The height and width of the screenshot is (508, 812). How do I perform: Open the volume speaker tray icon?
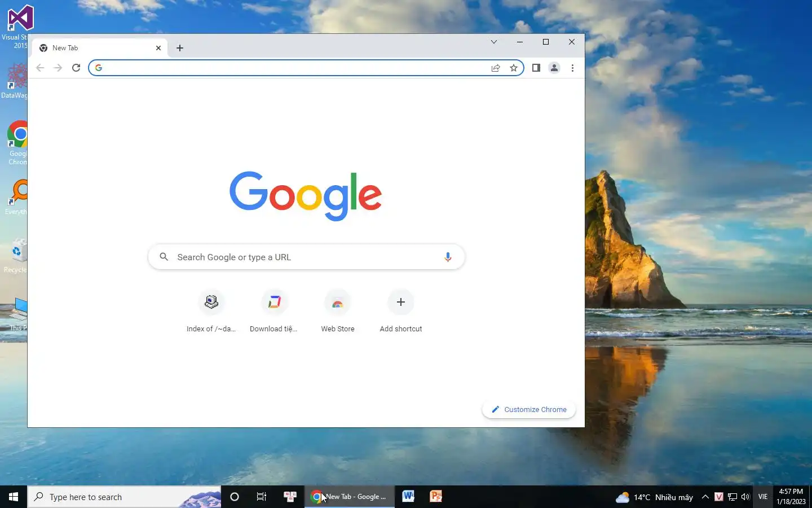point(745,497)
